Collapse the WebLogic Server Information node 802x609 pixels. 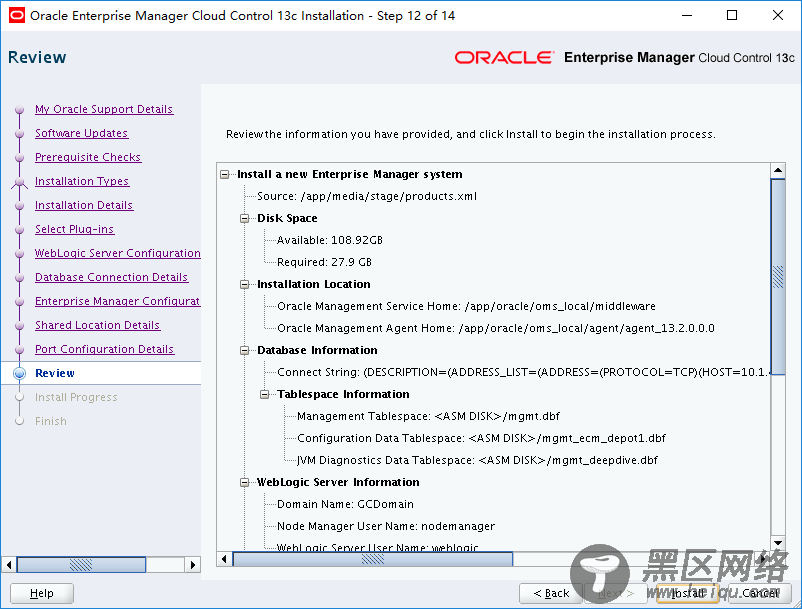point(244,482)
